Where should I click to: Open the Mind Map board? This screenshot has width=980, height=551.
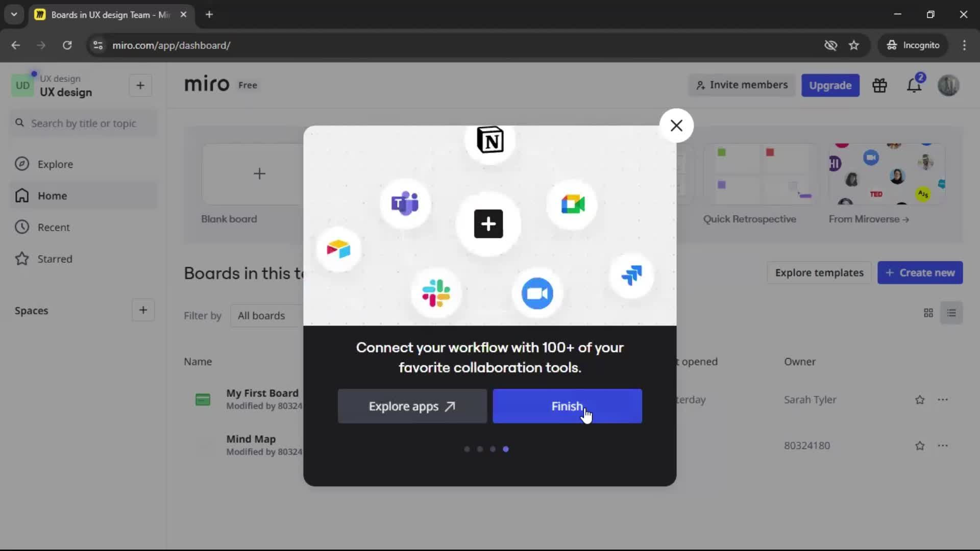coord(251,439)
